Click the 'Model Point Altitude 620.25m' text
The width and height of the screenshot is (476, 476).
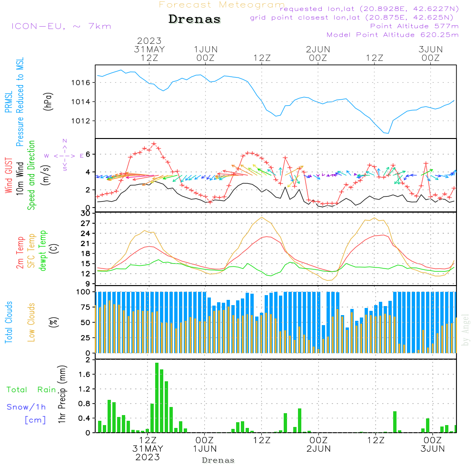(x=393, y=35)
